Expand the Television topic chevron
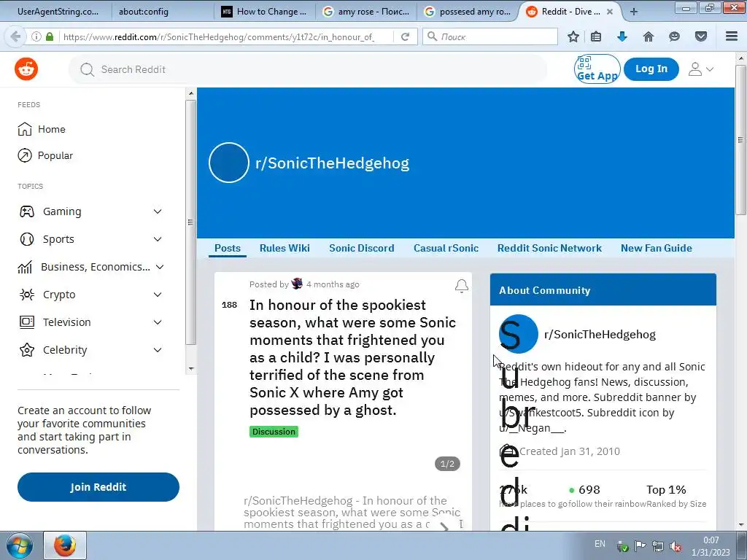747x560 pixels. click(x=158, y=322)
